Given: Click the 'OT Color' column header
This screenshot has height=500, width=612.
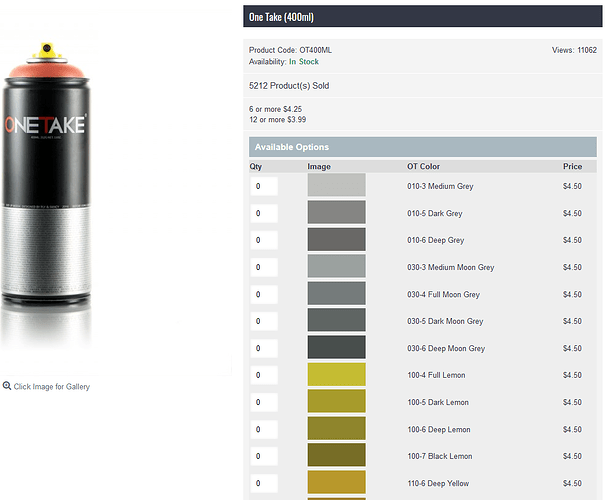Looking at the screenshot, I should coord(423,167).
